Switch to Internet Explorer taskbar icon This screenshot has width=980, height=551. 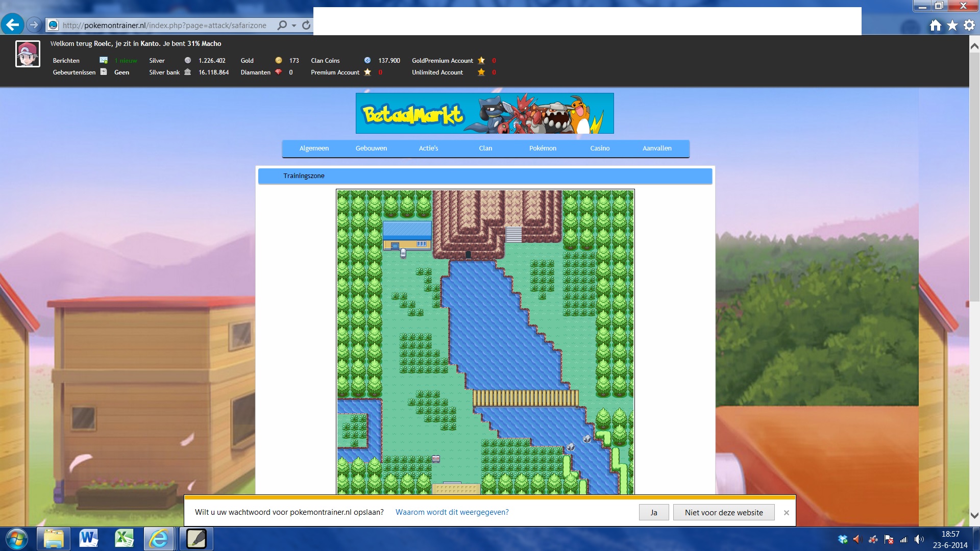[x=159, y=539]
